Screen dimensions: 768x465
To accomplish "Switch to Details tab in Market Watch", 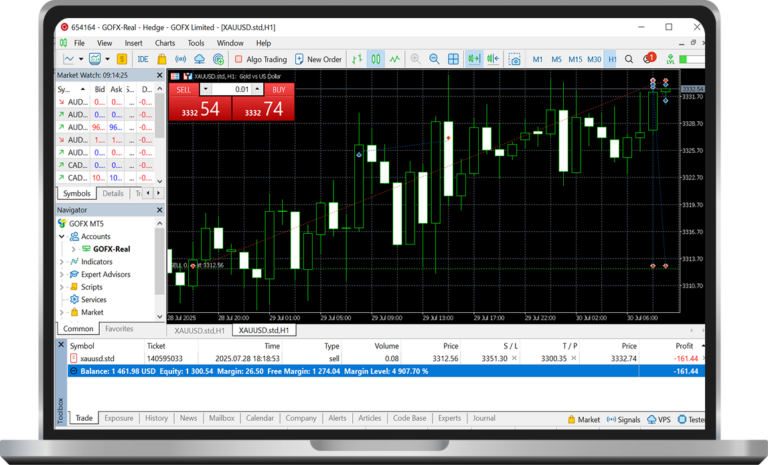I will tap(113, 194).
